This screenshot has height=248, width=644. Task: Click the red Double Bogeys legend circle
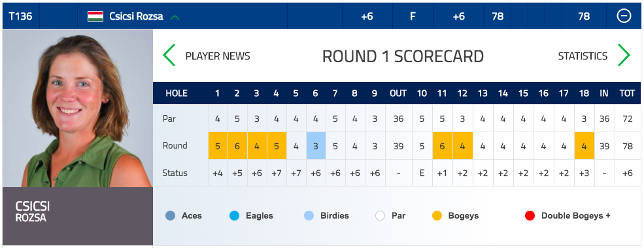tap(530, 215)
